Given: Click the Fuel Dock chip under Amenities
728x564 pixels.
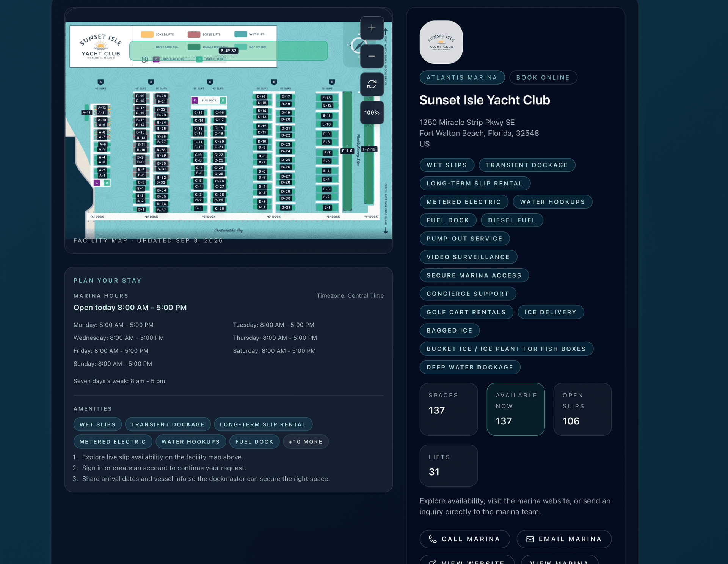Looking at the screenshot, I should (x=254, y=441).
